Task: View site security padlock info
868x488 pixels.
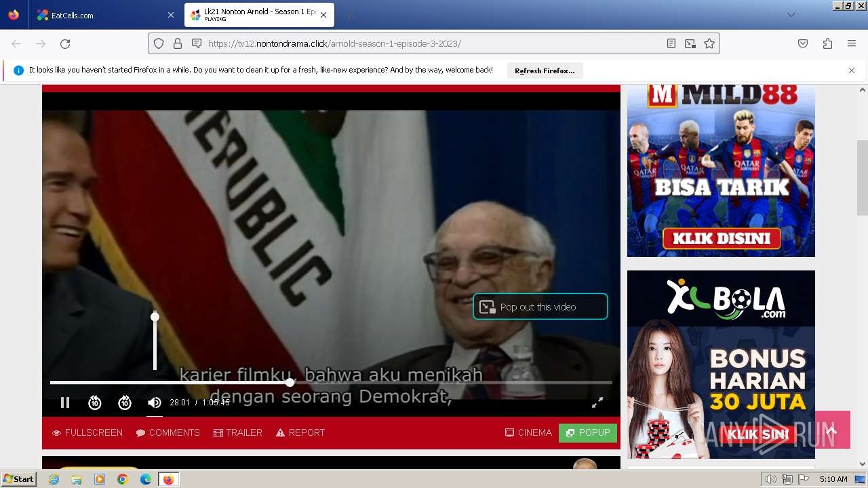Action: pos(178,43)
